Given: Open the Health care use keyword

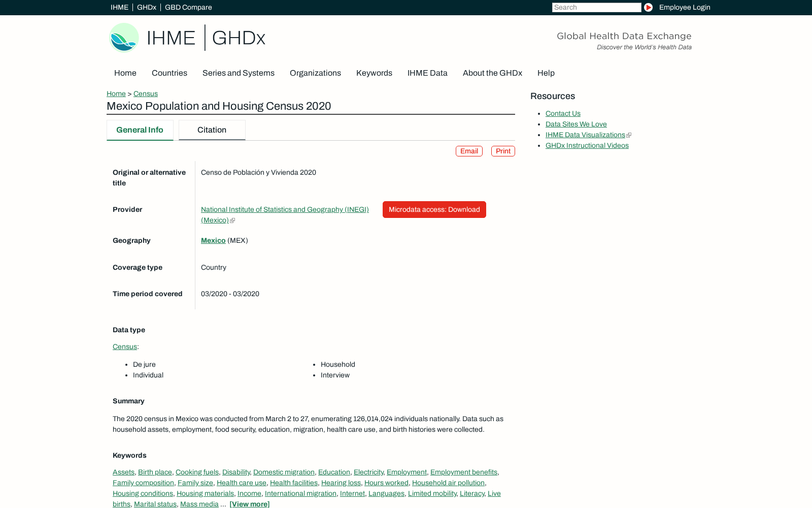Looking at the screenshot, I should pyautogui.click(x=242, y=483).
